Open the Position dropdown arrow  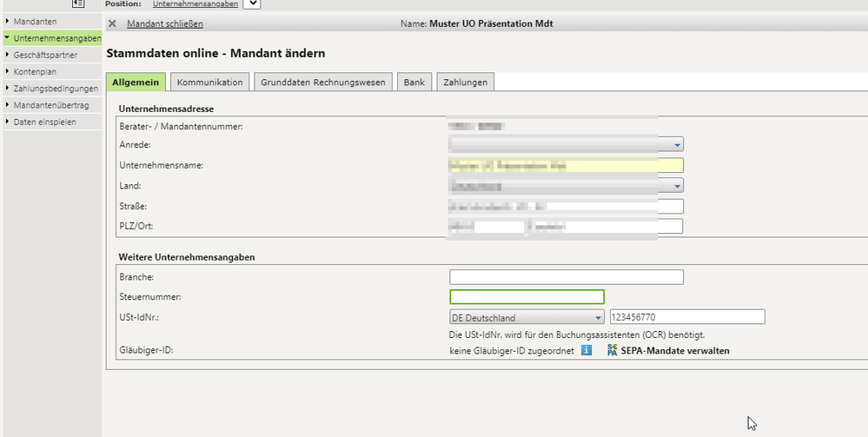click(x=251, y=4)
